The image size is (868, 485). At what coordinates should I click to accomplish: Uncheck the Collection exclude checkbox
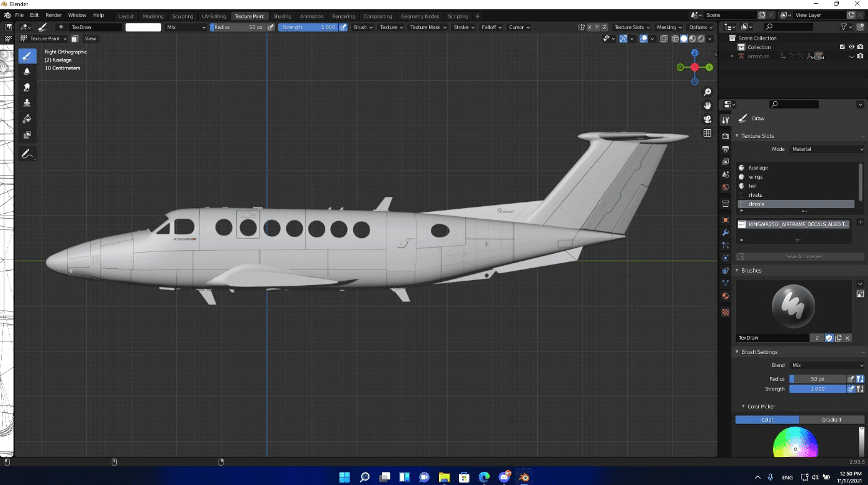[x=843, y=47]
